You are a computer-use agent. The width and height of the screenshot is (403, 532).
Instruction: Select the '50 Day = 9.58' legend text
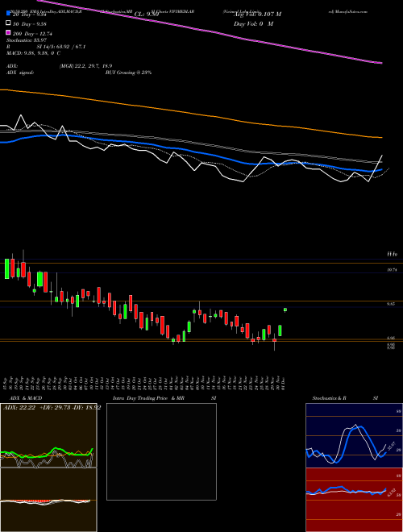click(x=29, y=23)
